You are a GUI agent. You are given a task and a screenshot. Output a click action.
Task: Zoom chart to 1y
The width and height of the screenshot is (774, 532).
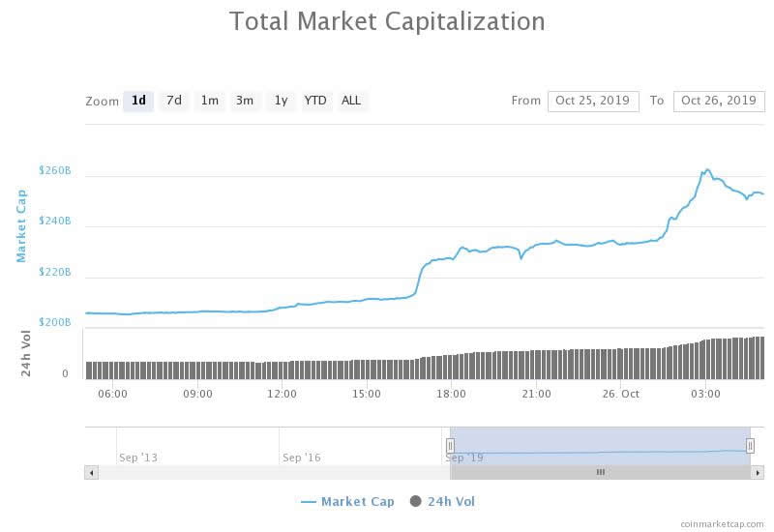[x=281, y=101]
